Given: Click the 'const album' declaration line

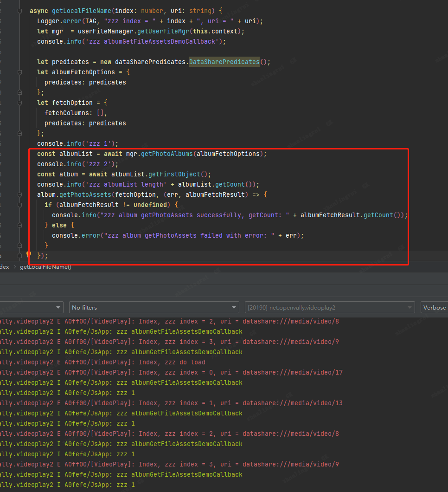Looking at the screenshot, I should [x=124, y=174].
